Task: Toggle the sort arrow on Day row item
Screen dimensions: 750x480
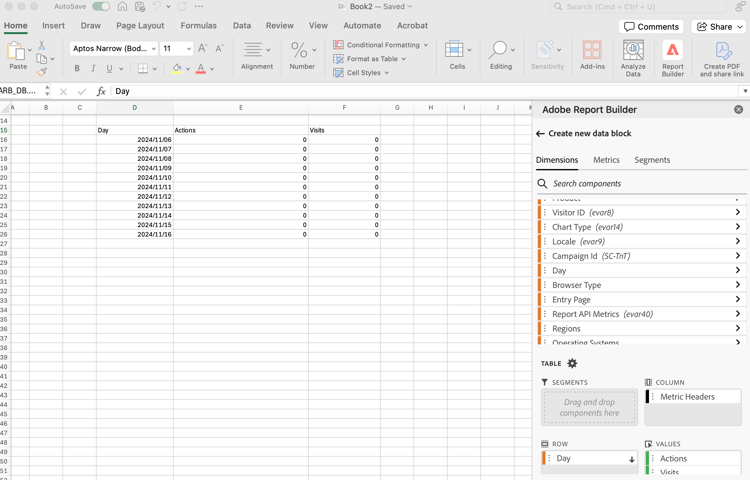Action: click(632, 459)
